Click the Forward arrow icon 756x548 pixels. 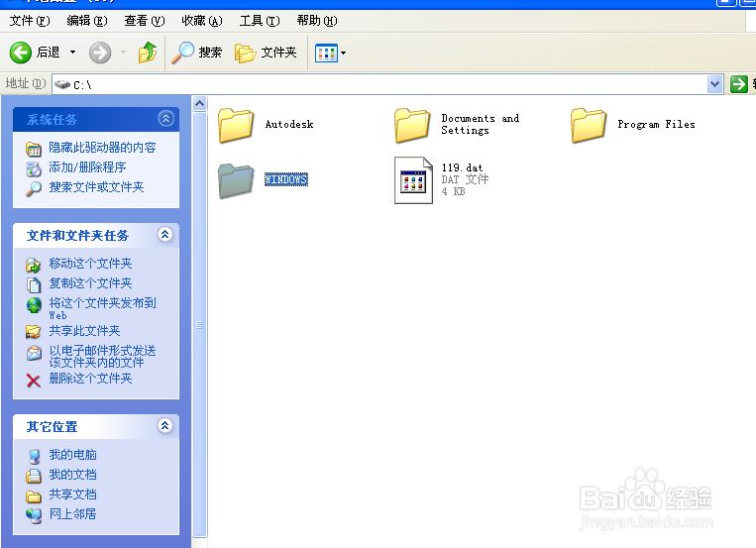pos(100,53)
